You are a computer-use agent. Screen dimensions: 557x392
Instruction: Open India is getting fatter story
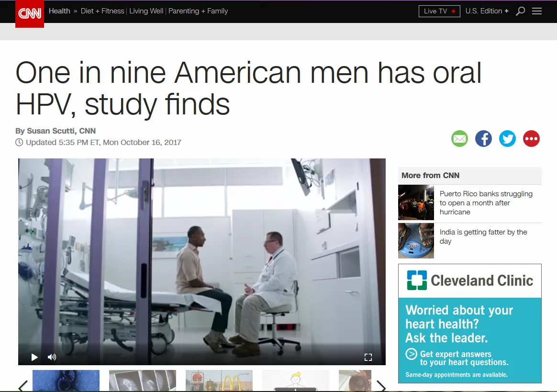(x=483, y=237)
